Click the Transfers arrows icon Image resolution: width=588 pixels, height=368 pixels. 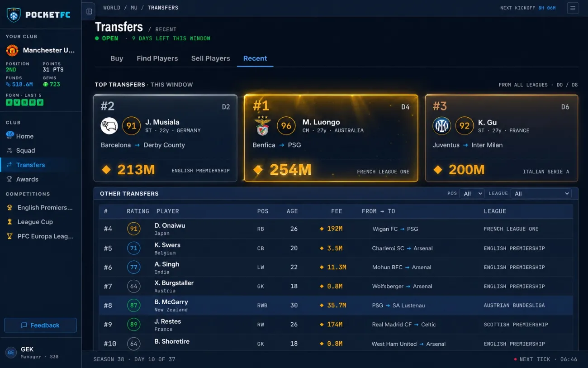[9, 165]
